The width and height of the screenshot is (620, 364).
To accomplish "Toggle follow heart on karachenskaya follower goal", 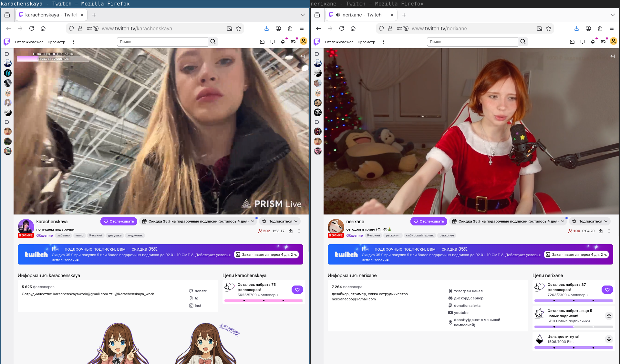I will pos(297,290).
